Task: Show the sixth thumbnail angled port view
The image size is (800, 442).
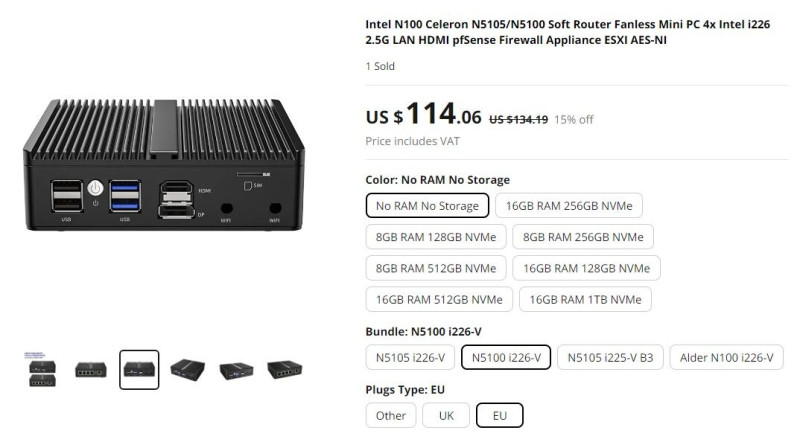Action: coord(285,370)
